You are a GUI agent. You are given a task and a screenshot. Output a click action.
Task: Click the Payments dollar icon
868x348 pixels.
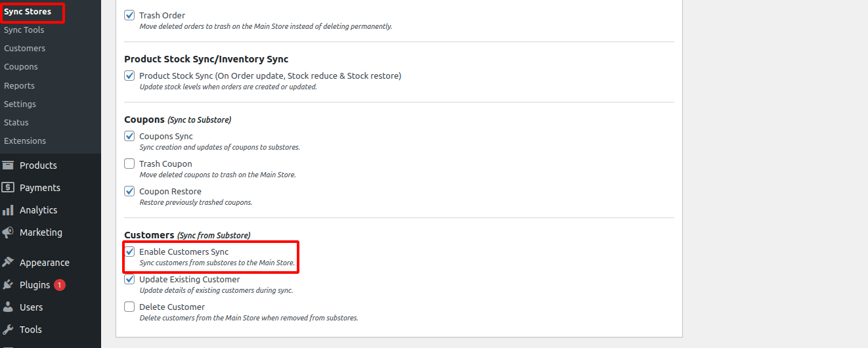pyautogui.click(x=8, y=188)
